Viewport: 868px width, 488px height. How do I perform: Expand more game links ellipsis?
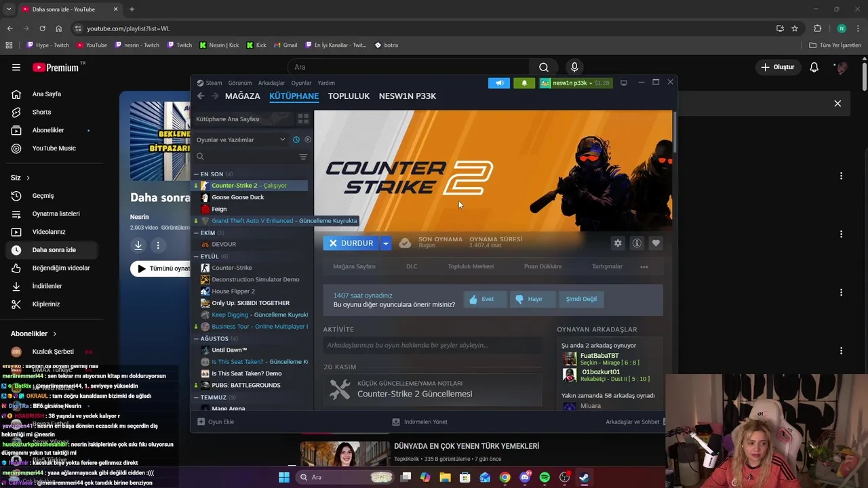(x=644, y=266)
